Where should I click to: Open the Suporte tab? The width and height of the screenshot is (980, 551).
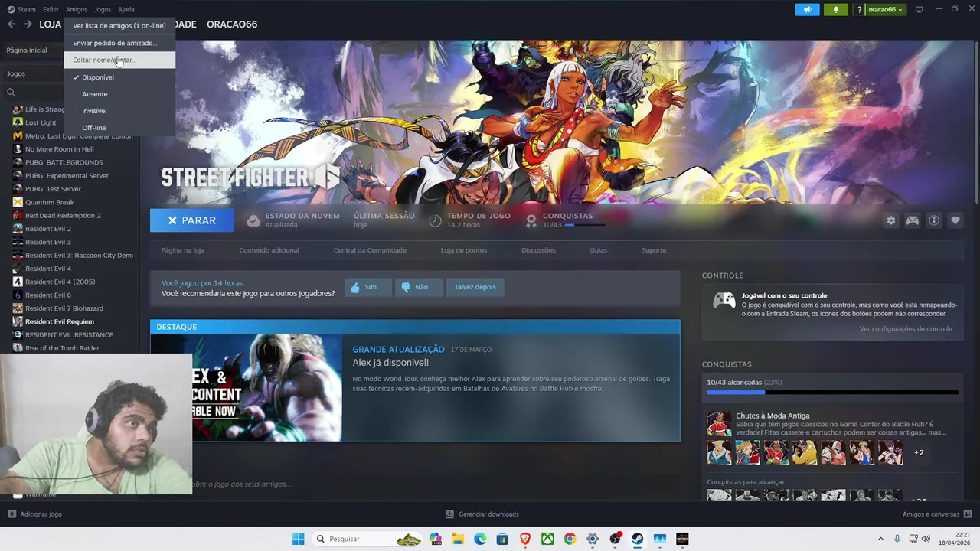(654, 250)
